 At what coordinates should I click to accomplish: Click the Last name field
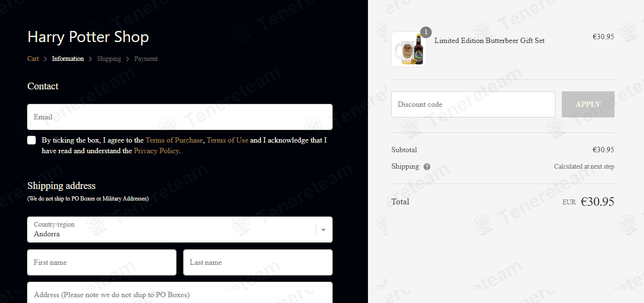click(258, 262)
